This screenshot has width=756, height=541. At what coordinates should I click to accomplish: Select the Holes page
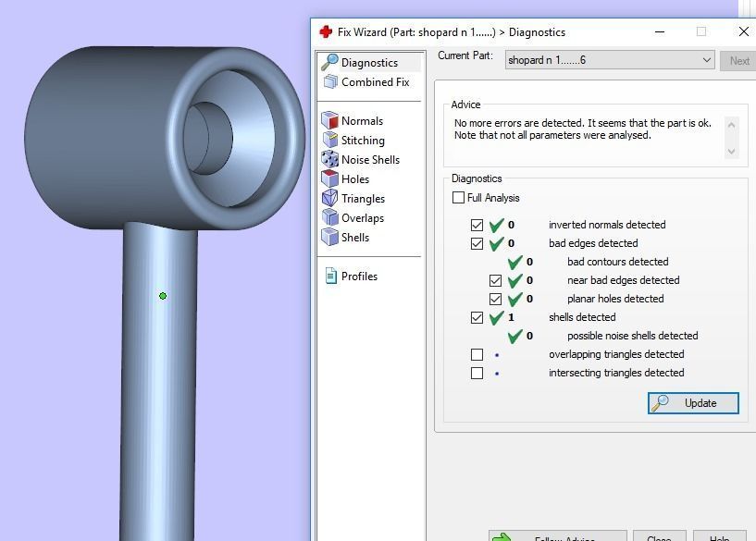pos(355,179)
